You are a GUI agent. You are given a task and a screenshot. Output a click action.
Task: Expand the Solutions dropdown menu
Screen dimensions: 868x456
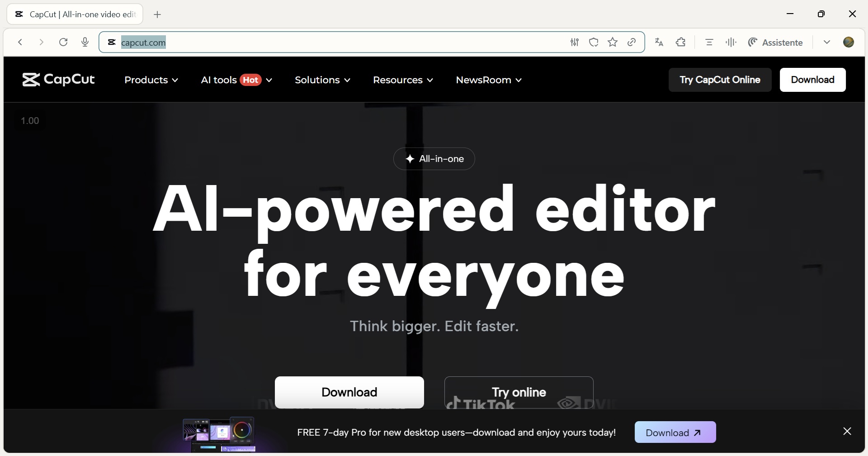click(322, 80)
